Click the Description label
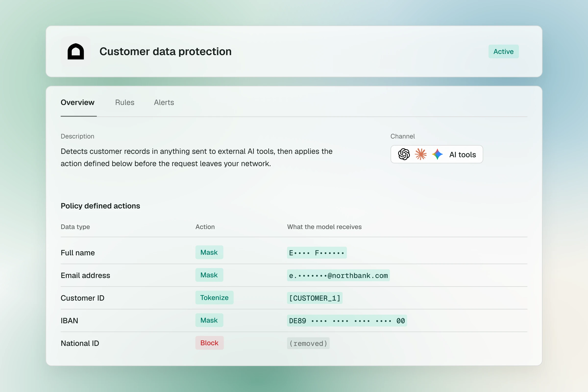588x392 pixels. point(77,136)
